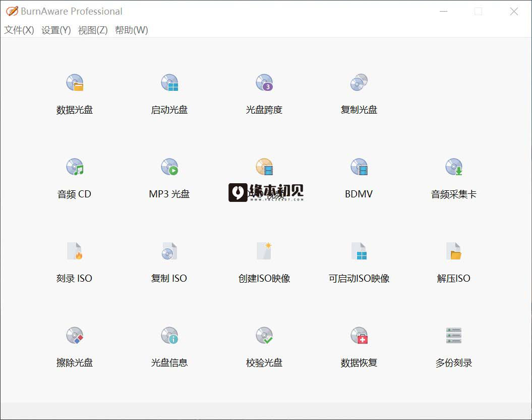Expand the 视图(Z) menu

tap(93, 30)
